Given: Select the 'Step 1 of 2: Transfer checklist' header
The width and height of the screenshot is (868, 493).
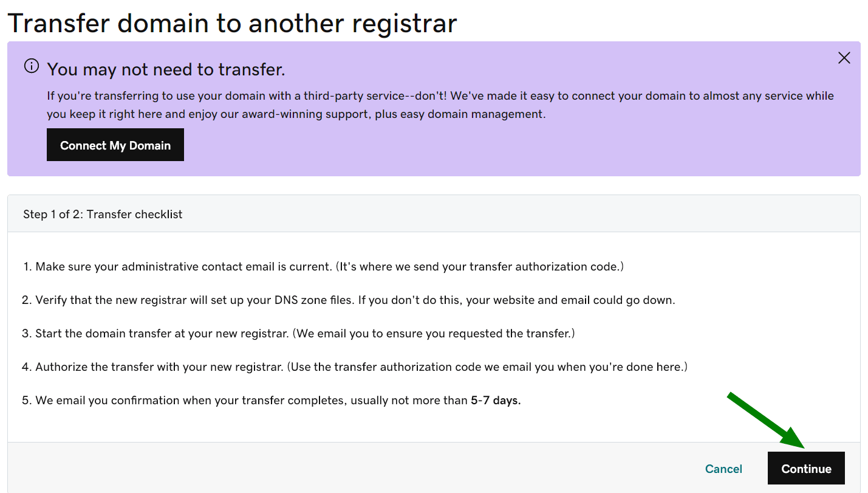Looking at the screenshot, I should point(103,214).
